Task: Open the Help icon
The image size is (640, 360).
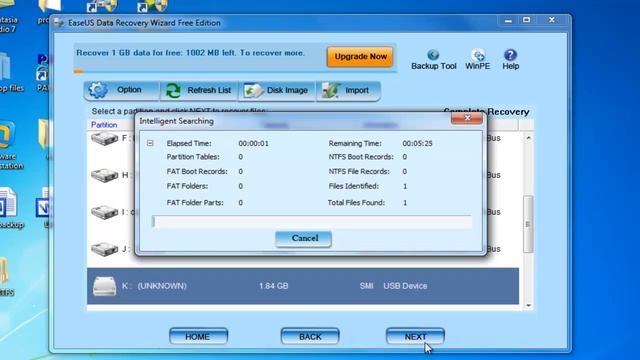Action: 511,60
